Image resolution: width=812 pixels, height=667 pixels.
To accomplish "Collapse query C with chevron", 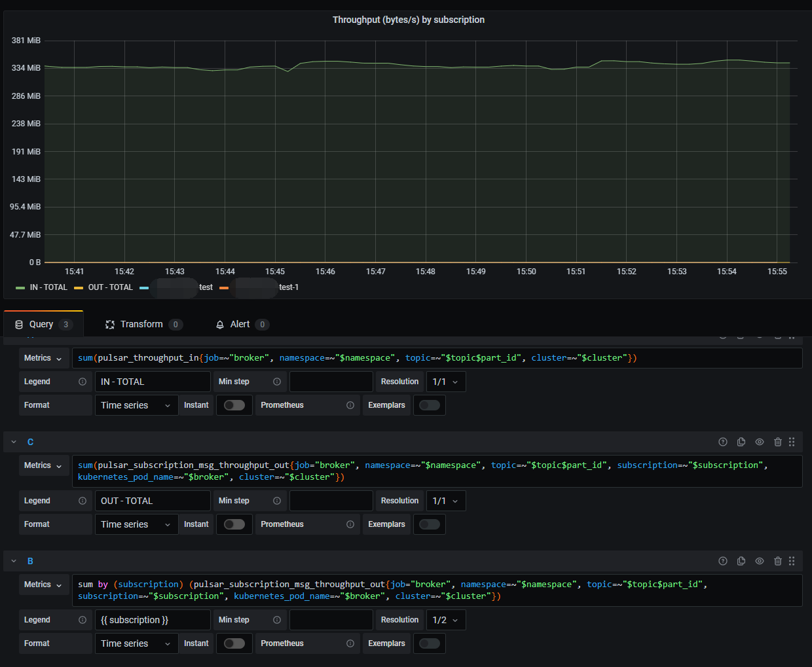I will pyautogui.click(x=14, y=442).
